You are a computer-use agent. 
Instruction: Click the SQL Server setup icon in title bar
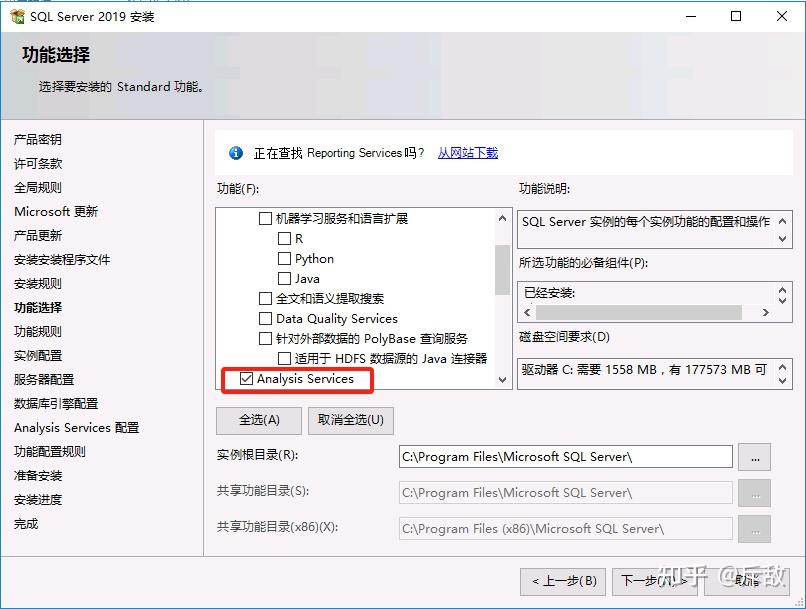click(x=16, y=16)
